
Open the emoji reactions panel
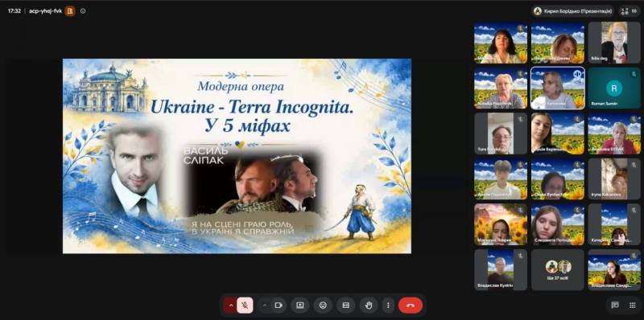(323, 306)
